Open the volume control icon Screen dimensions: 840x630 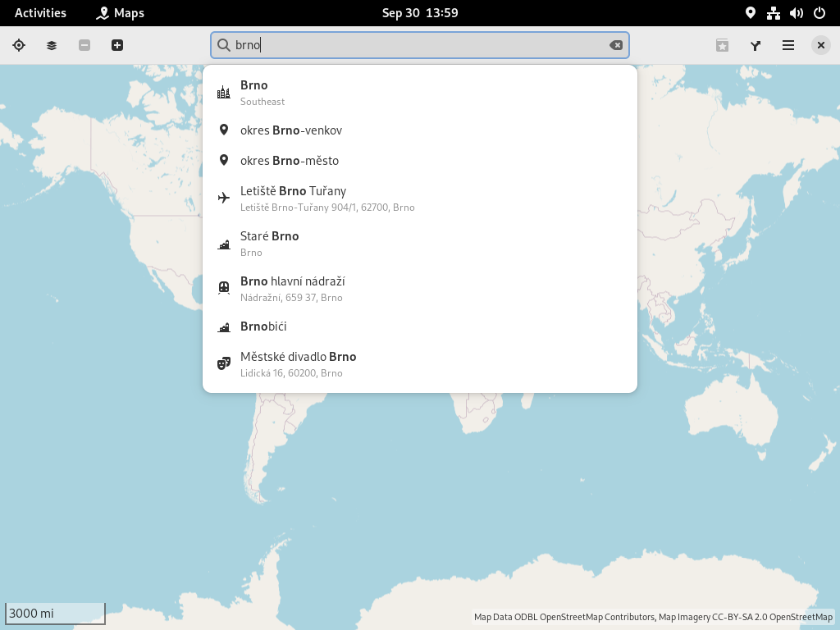tap(796, 13)
